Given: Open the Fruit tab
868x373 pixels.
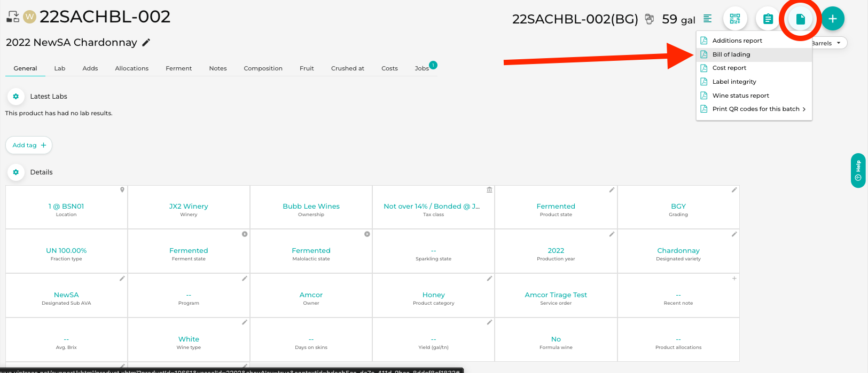Looking at the screenshot, I should tap(307, 68).
